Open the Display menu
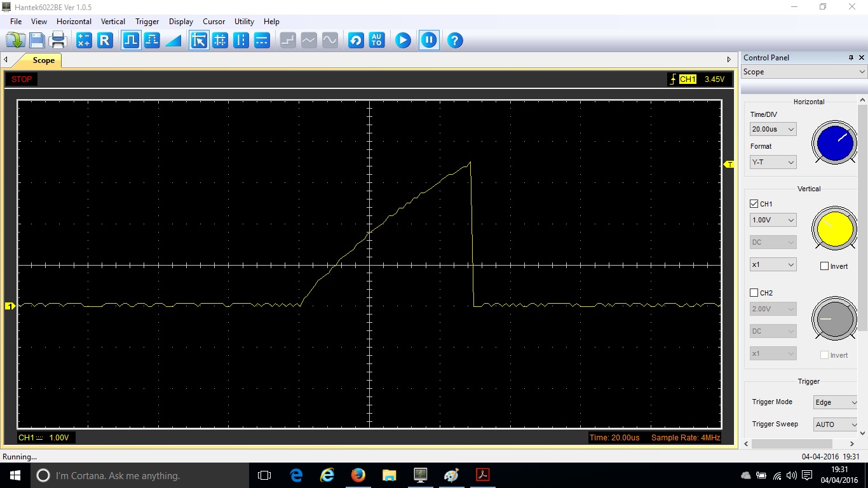Image resolution: width=868 pixels, height=488 pixels. pyautogui.click(x=181, y=22)
